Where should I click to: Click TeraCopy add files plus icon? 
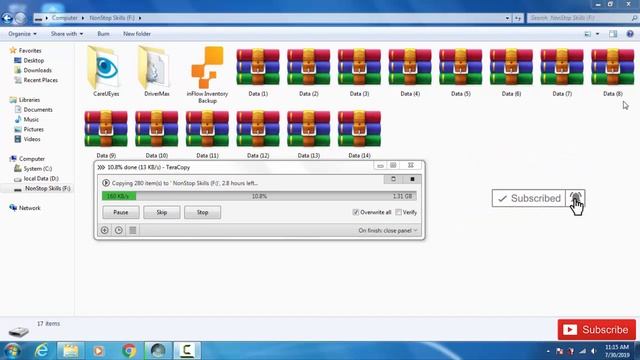click(x=104, y=230)
